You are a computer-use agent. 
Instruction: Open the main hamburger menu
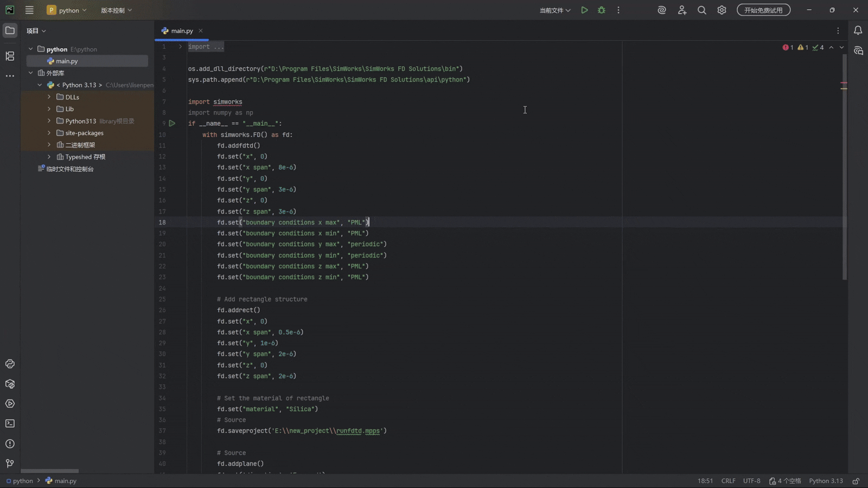(29, 10)
